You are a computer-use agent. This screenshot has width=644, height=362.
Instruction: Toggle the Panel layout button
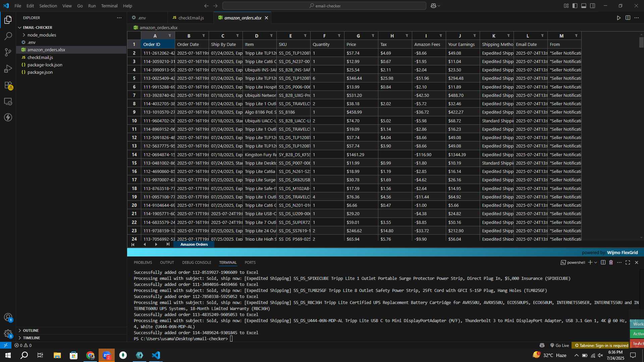click(x=584, y=6)
